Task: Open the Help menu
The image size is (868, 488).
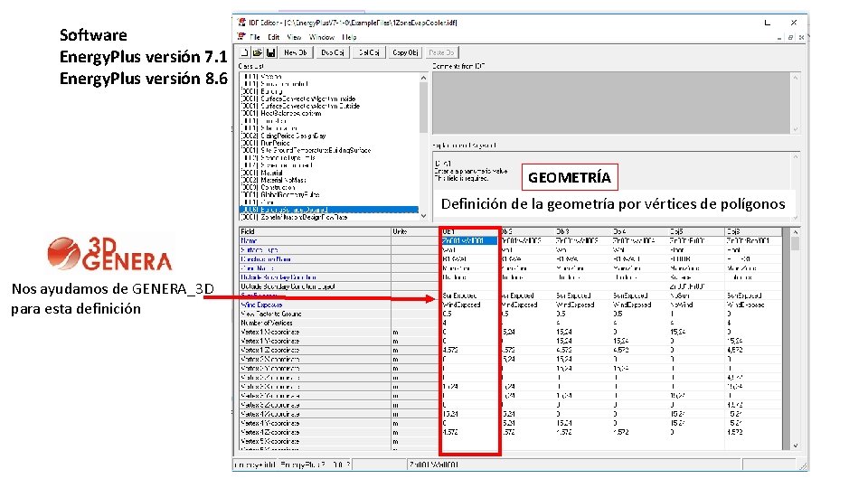Action: [349, 37]
